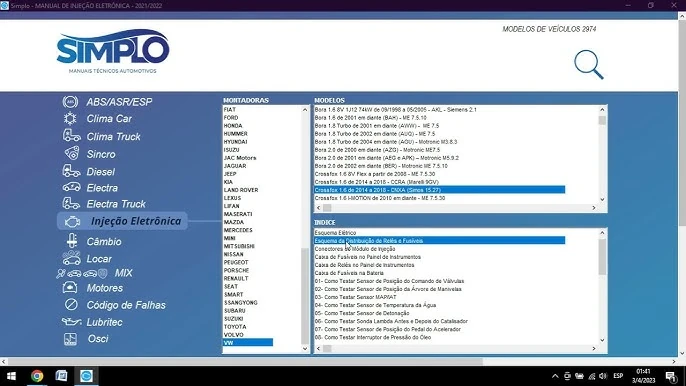Select Crossfox 1.6 CNXA (Simos 15.27) model
The image size is (686, 386).
439,190
